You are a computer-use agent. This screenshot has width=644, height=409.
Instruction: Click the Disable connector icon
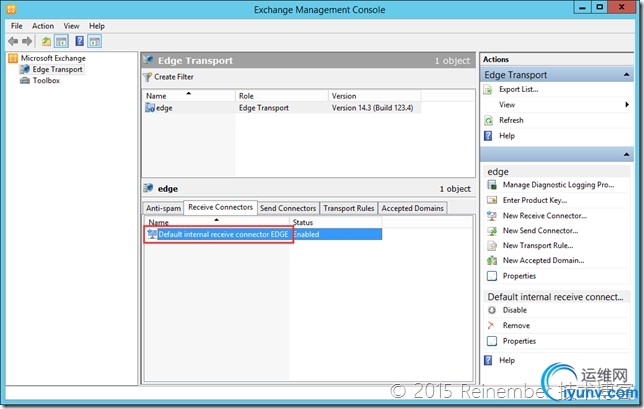(x=492, y=310)
